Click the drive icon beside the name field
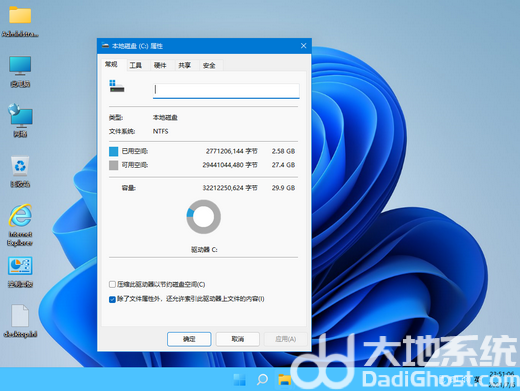The height and width of the screenshot is (391, 520). pos(116,86)
